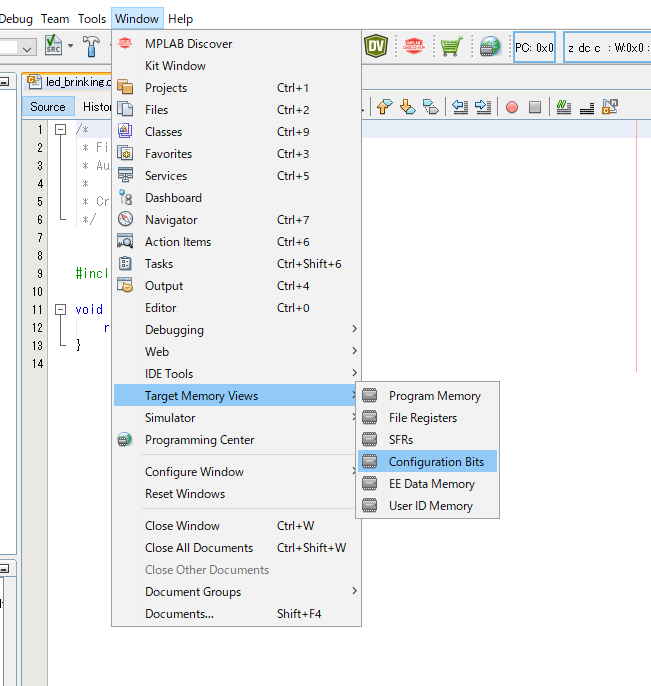Expand the Debugging submenu
The height and width of the screenshot is (686, 651).
[237, 329]
